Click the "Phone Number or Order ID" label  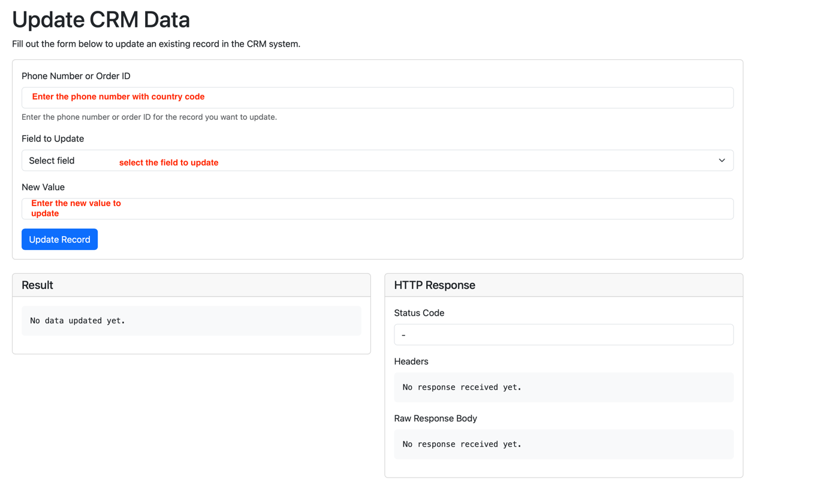tap(76, 76)
